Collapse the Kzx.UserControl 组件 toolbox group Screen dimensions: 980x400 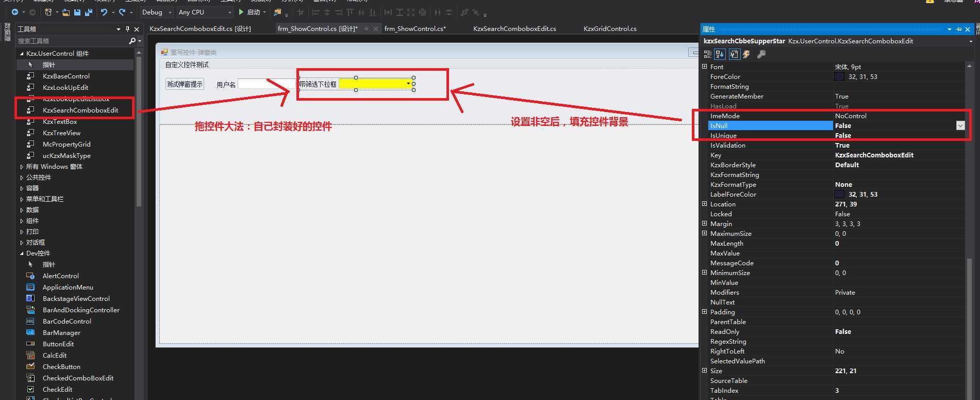22,53
